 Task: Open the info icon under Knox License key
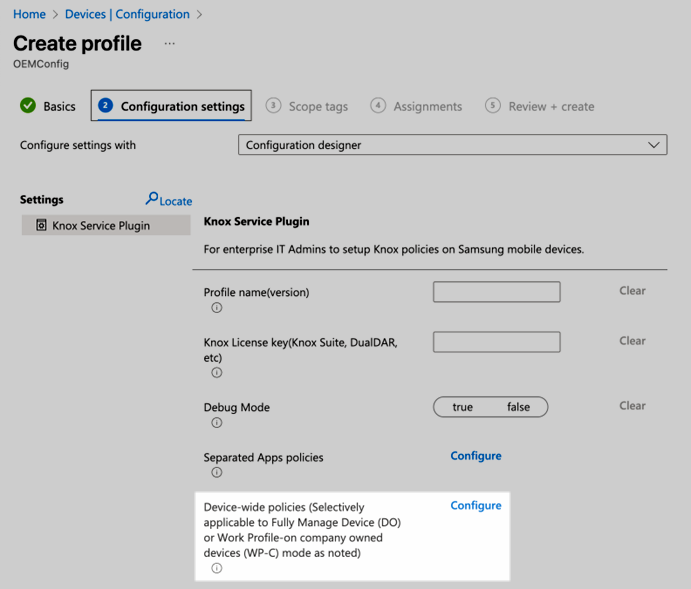click(x=216, y=373)
